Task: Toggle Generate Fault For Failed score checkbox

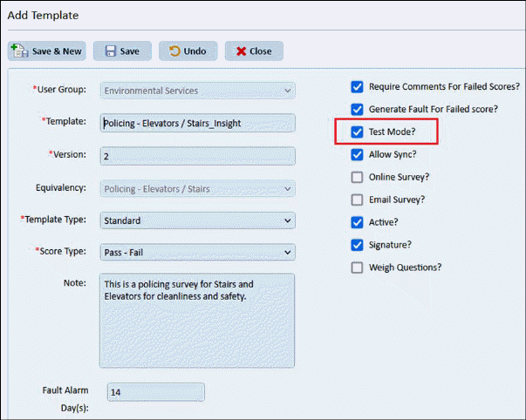Action: click(357, 109)
